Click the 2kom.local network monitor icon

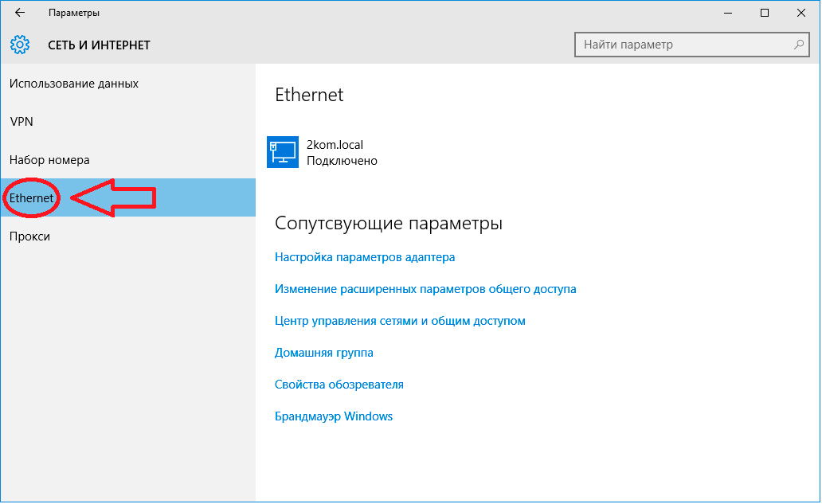(x=283, y=152)
